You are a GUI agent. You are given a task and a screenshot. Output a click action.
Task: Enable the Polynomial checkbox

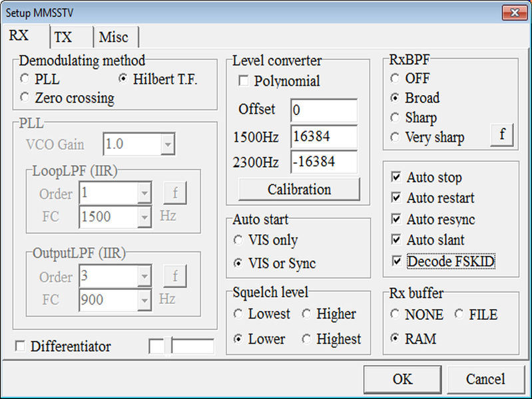[x=244, y=81]
